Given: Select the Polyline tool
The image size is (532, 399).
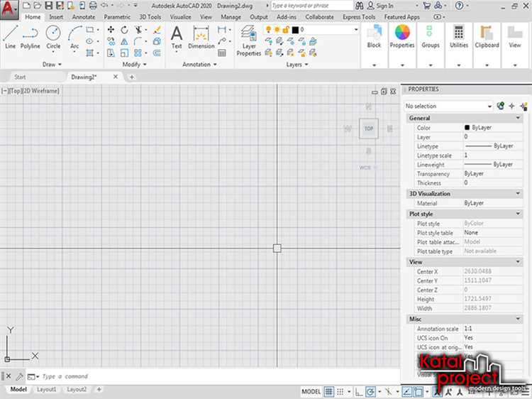Looking at the screenshot, I should (x=31, y=36).
